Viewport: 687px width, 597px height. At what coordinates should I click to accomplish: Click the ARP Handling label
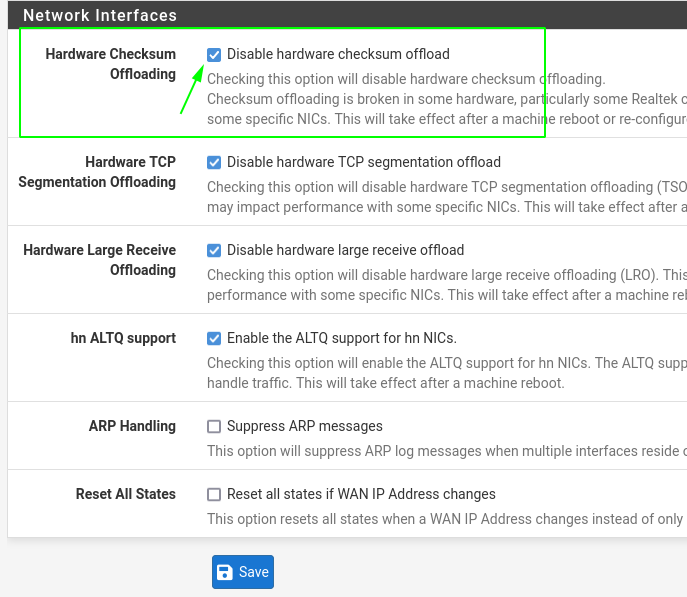pyautogui.click(x=132, y=426)
